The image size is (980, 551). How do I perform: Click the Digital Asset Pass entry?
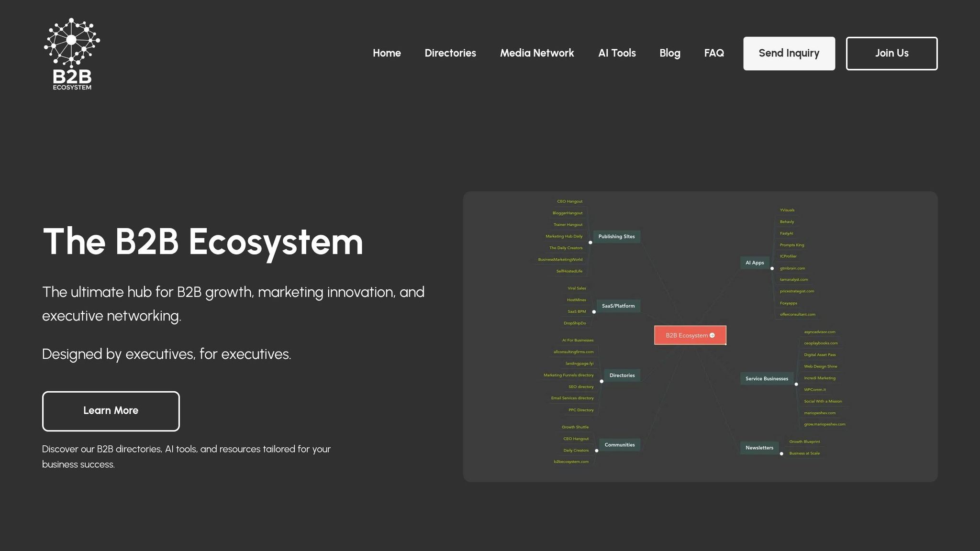pyautogui.click(x=820, y=355)
